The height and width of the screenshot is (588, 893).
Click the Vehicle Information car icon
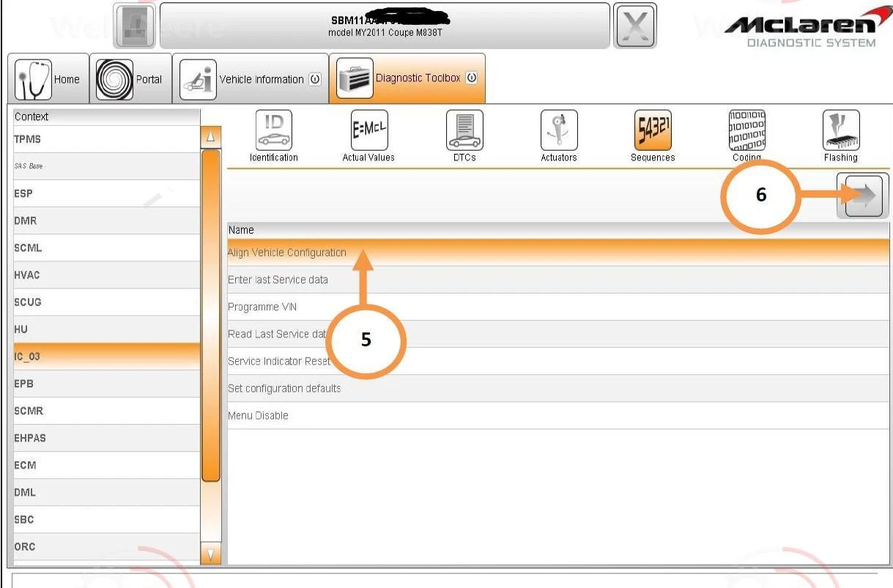198,79
